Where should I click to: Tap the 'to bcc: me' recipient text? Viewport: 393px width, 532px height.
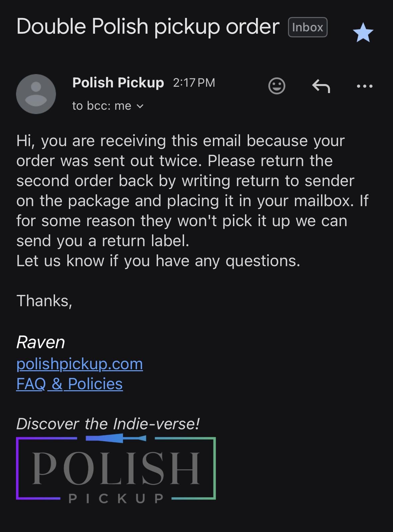(x=101, y=106)
